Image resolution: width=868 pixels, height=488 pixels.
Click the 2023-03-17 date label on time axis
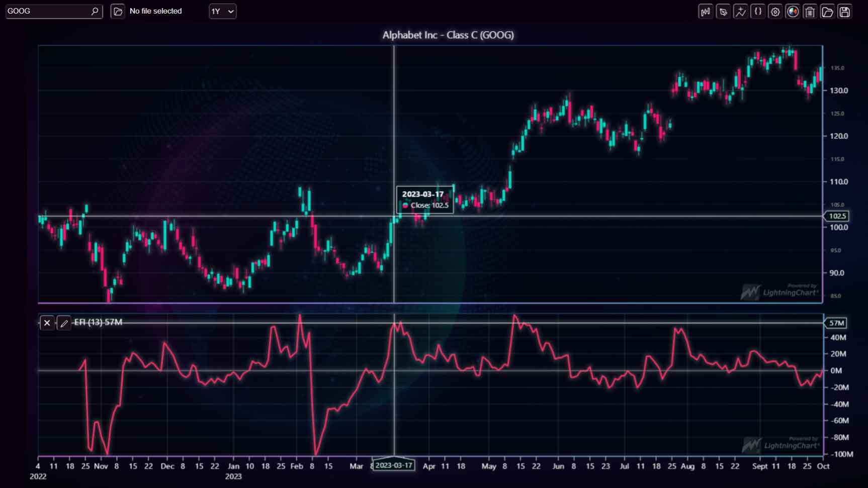pyautogui.click(x=394, y=465)
